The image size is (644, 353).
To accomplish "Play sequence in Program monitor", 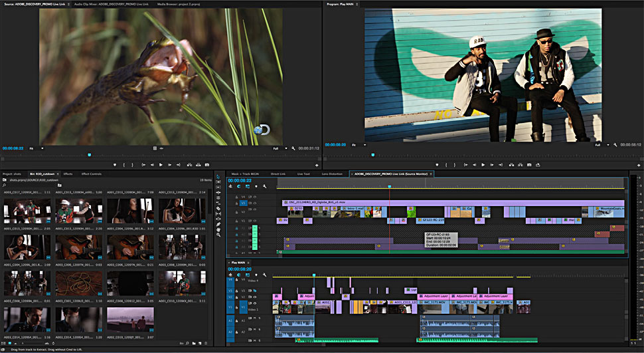I will [483, 165].
